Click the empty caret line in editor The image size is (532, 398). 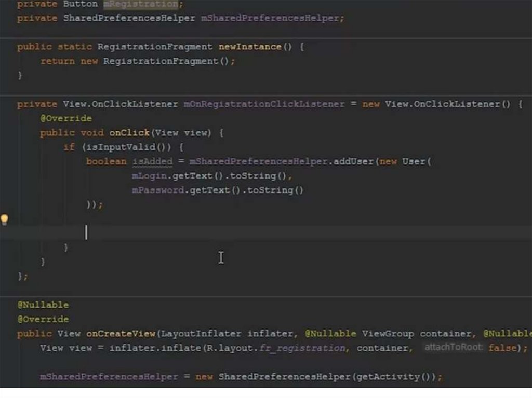[x=266, y=232]
